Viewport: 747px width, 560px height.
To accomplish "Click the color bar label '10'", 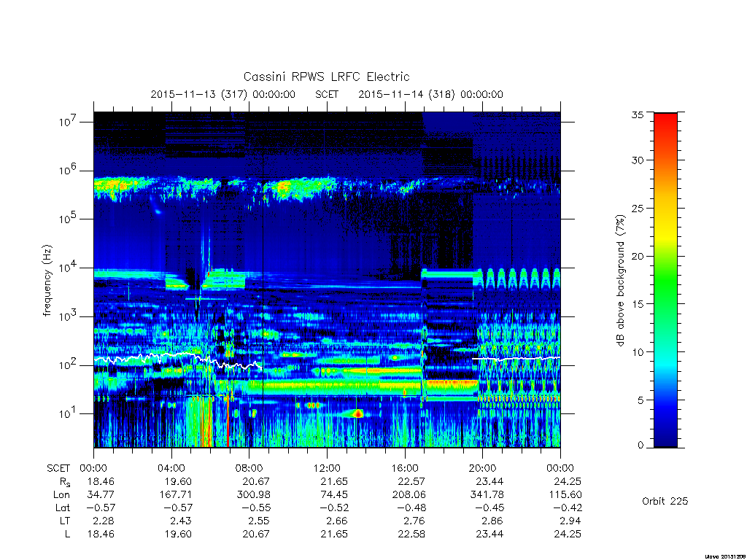I will pos(638,352).
